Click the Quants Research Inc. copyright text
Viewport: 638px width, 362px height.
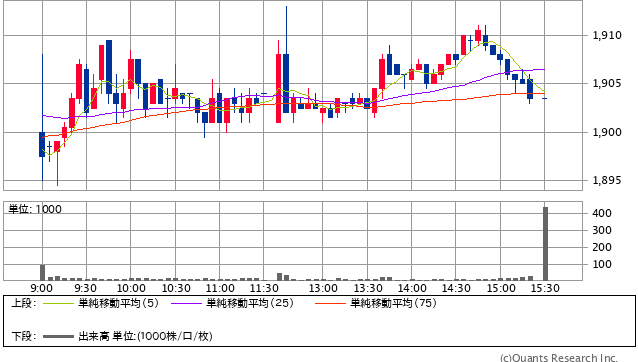point(559,358)
